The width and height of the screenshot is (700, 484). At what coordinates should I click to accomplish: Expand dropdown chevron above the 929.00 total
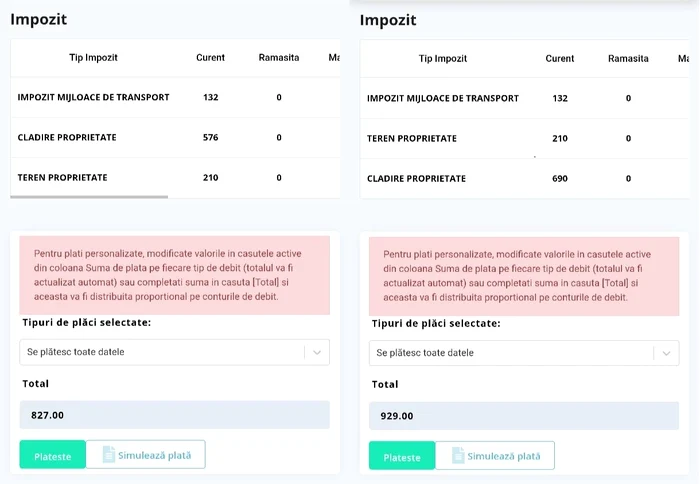click(666, 353)
